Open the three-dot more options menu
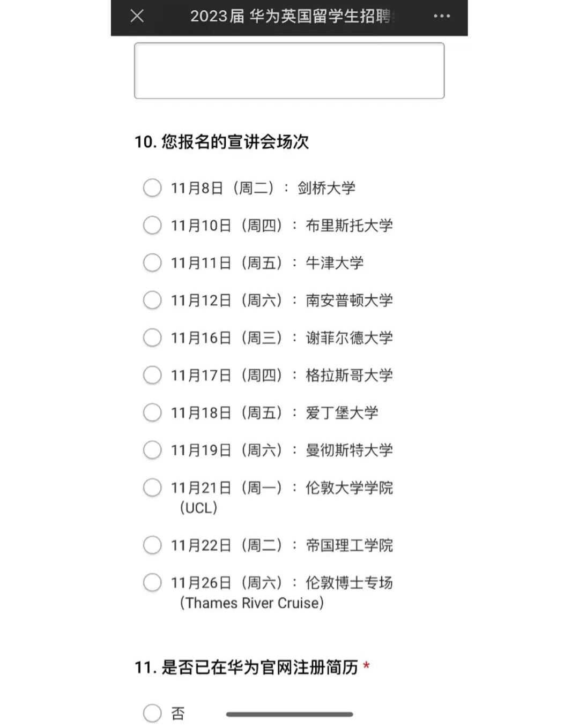 tap(442, 16)
